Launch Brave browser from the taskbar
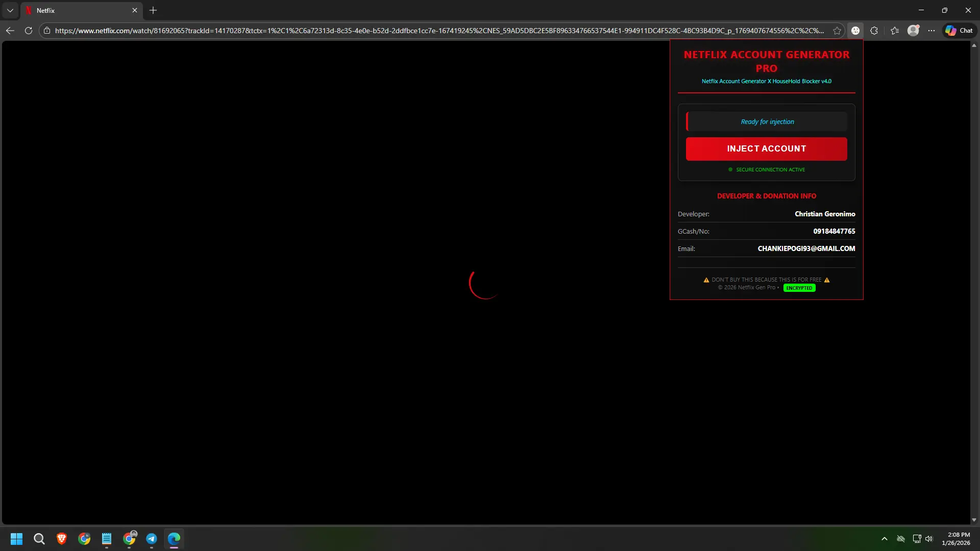This screenshot has height=551, width=980. click(62, 539)
